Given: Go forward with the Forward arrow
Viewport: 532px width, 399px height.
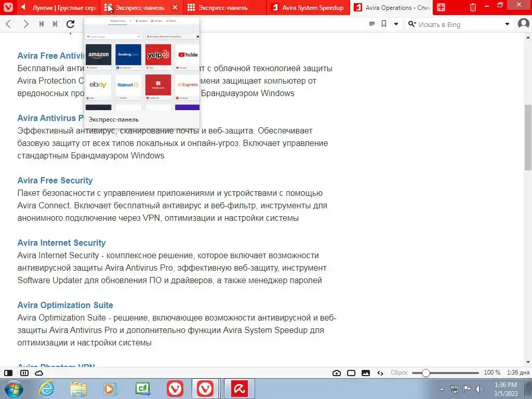Looking at the screenshot, I should pyautogui.click(x=26, y=24).
